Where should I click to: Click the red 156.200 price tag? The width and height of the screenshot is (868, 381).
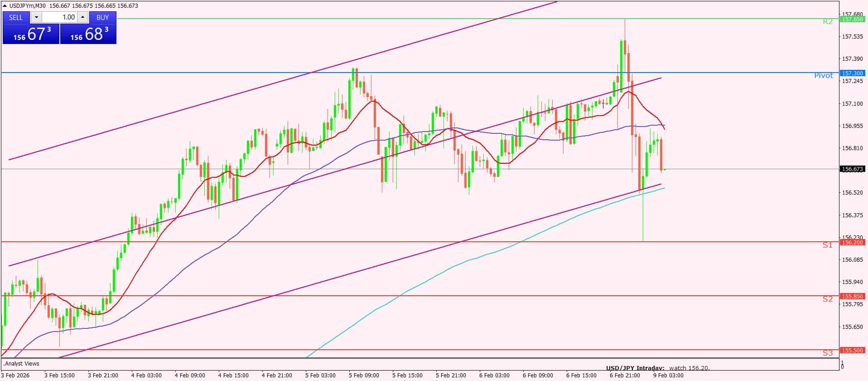coord(852,242)
